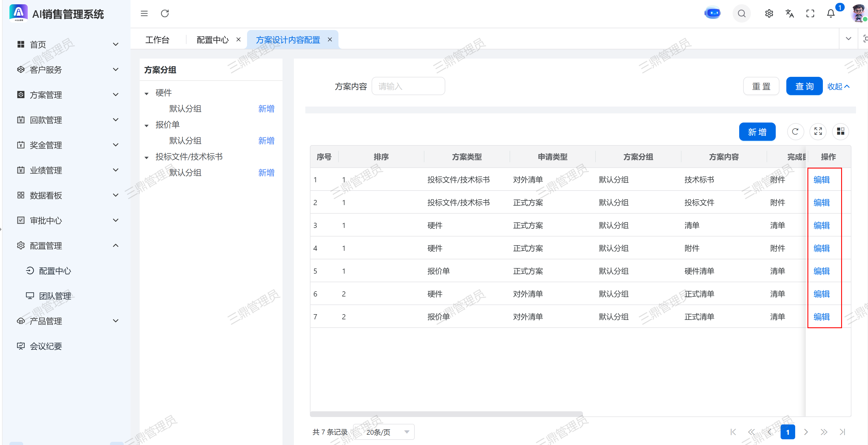
Task: Open the AI robot assistant icon
Action: coord(712,13)
